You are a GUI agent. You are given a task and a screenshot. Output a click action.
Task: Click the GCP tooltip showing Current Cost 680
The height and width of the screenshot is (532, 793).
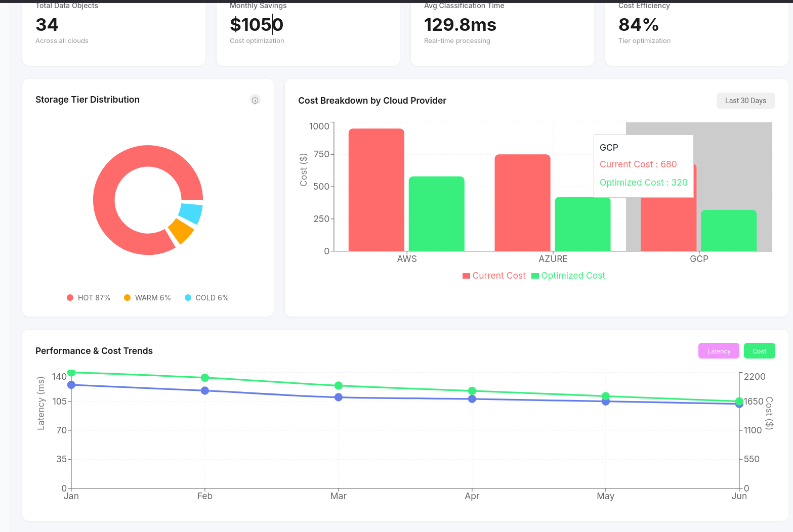click(x=643, y=165)
